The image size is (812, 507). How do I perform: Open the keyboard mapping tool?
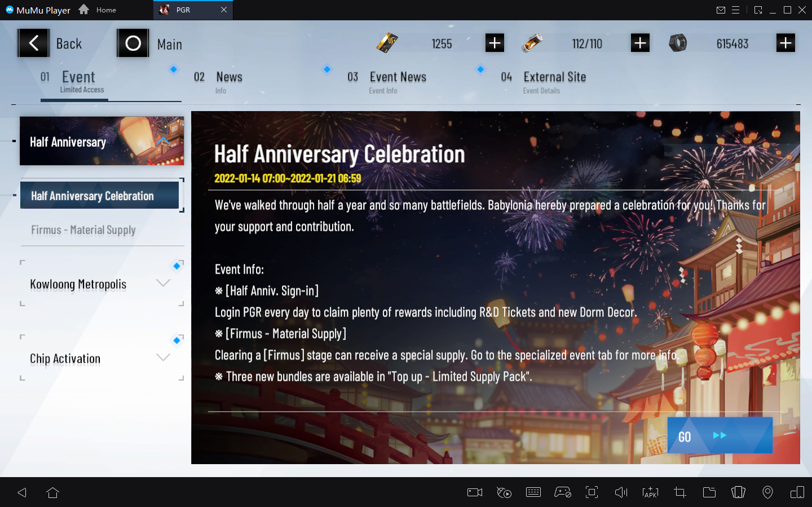(533, 492)
